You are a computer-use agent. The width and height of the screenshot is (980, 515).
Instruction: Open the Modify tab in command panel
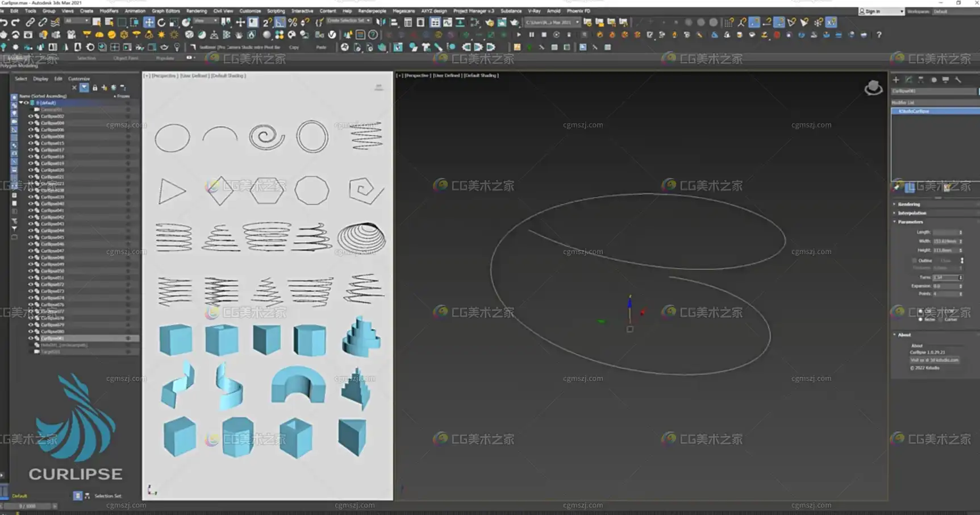coord(908,80)
